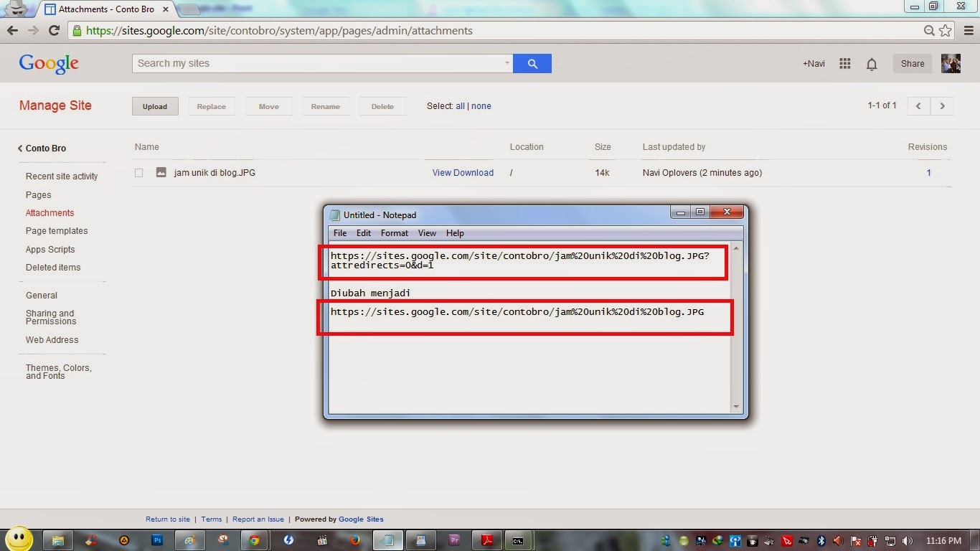980x551 pixels.
Task: Click the Bluetooth tray icon
Action: tap(821, 541)
